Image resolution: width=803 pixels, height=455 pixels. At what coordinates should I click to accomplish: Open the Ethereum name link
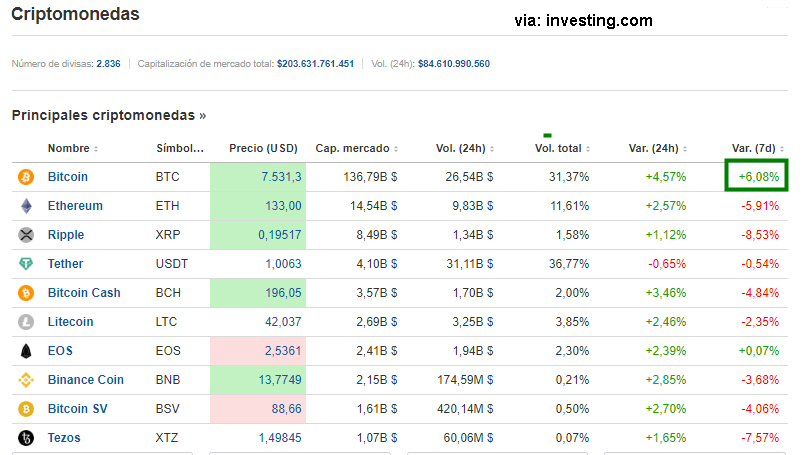point(75,206)
